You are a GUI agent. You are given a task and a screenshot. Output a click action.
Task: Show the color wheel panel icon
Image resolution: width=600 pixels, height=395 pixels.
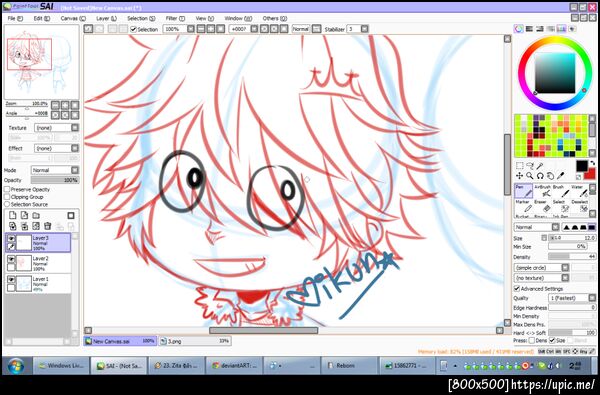coord(518,29)
